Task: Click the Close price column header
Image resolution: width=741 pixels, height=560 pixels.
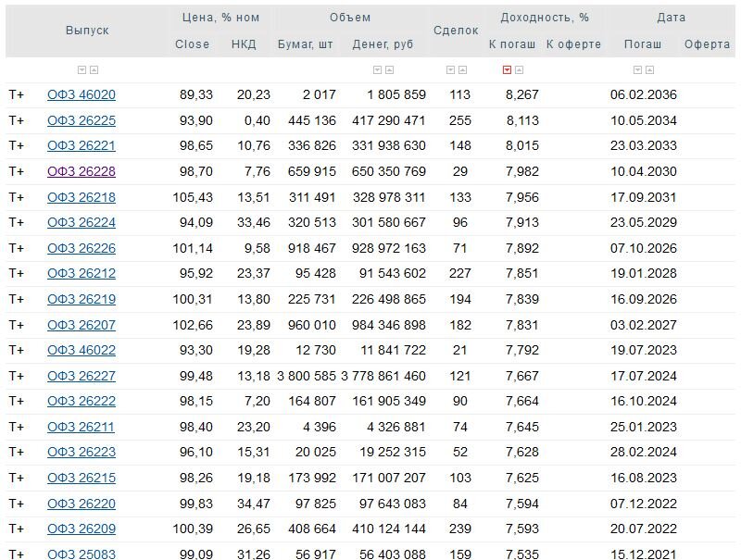Action: [192, 44]
